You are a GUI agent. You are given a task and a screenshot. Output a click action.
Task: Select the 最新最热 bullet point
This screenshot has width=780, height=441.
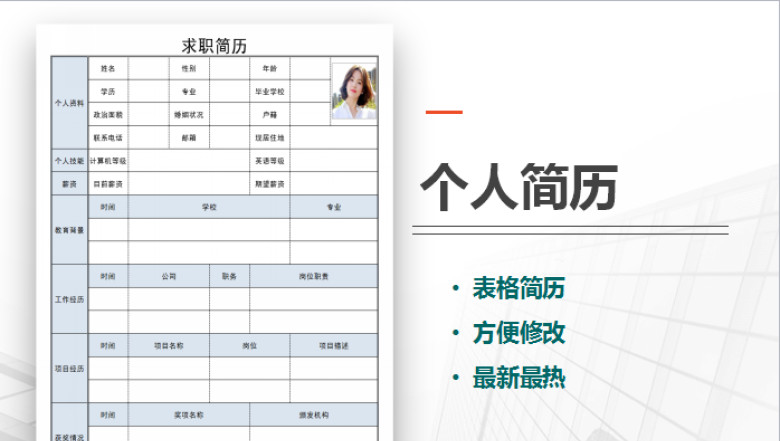(519, 378)
